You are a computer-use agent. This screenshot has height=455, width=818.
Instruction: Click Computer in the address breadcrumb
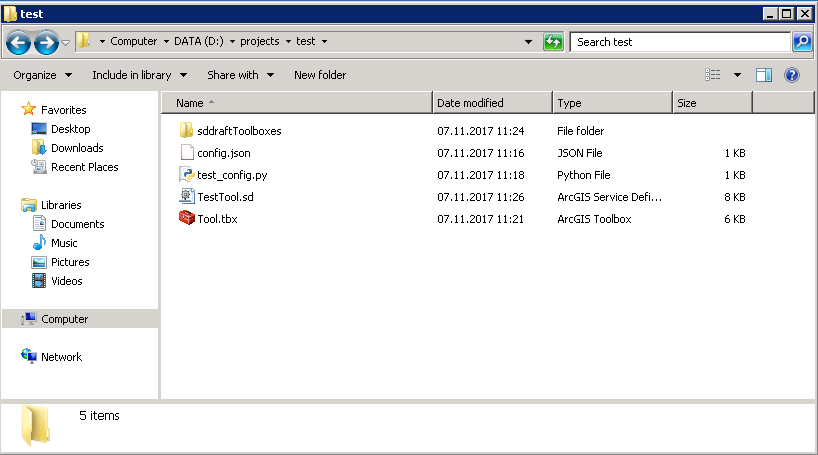134,41
